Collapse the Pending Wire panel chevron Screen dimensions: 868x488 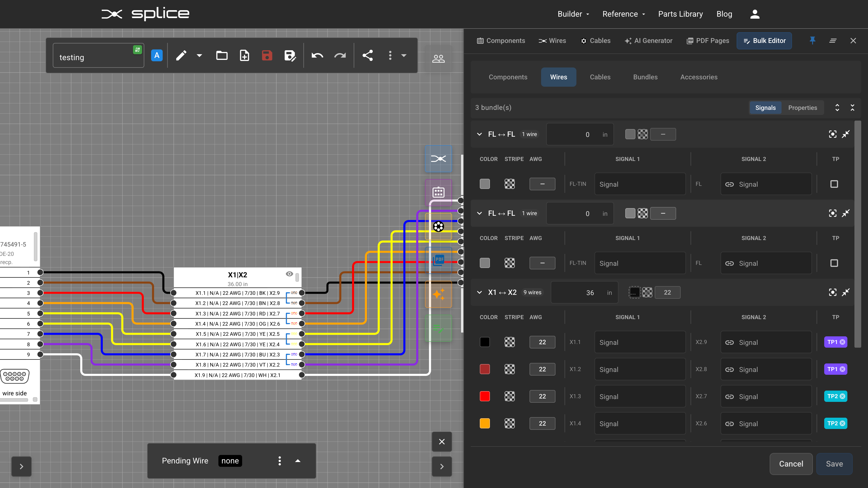[x=298, y=461]
